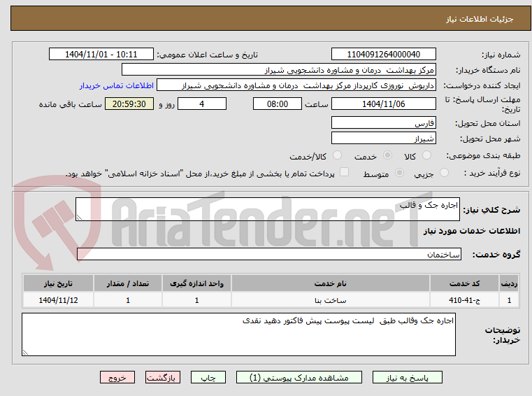Click the need date cell 1404/11/12

click(58, 300)
